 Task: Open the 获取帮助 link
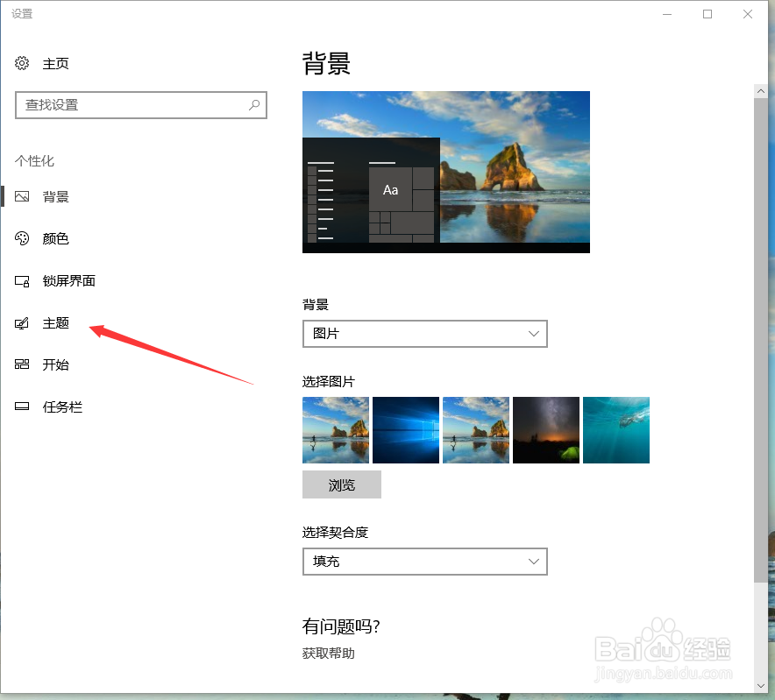(328, 653)
